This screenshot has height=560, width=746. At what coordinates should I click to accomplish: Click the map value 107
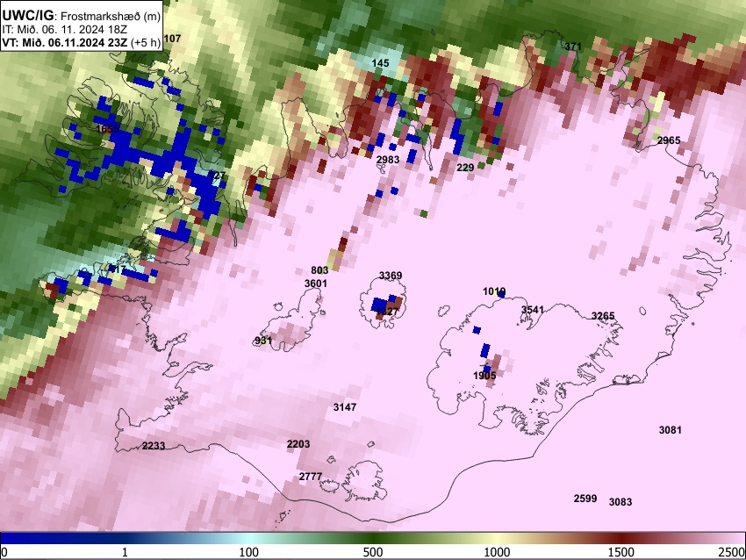click(172, 39)
